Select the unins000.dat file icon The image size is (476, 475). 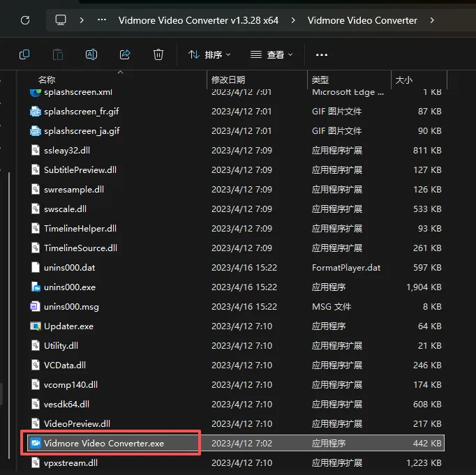36,268
